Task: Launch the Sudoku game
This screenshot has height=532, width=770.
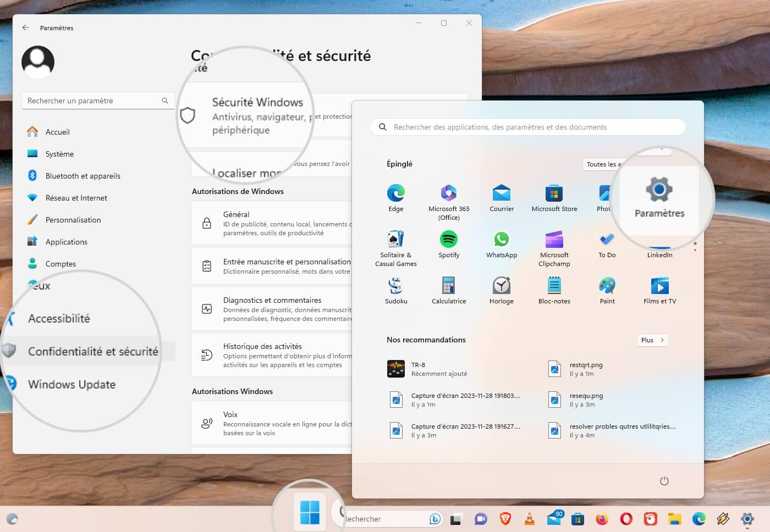Action: pos(396,290)
